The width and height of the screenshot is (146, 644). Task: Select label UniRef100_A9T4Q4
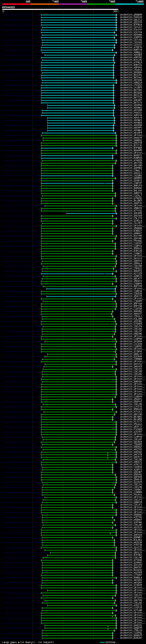click(x=131, y=80)
